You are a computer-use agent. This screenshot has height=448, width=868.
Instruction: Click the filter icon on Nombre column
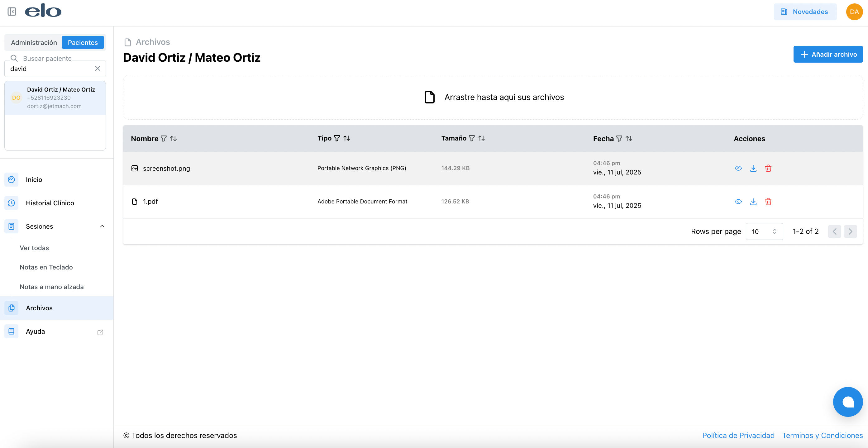tap(164, 138)
